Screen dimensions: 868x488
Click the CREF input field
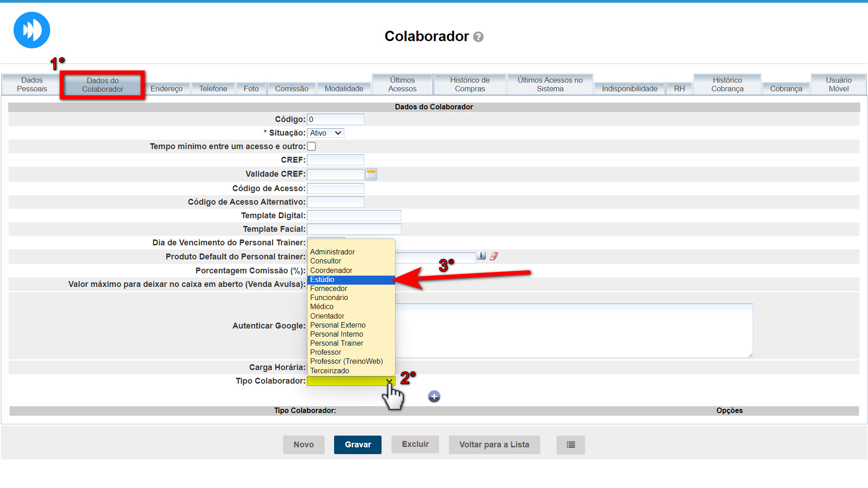point(335,160)
